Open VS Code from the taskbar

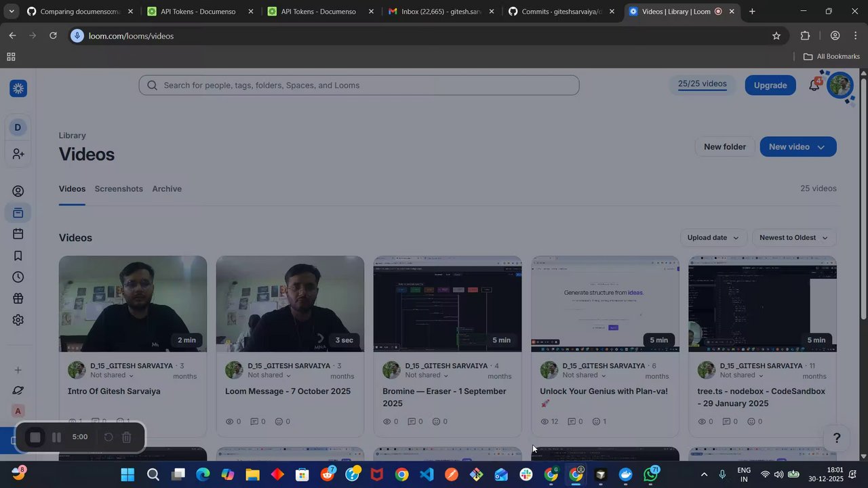427,474
